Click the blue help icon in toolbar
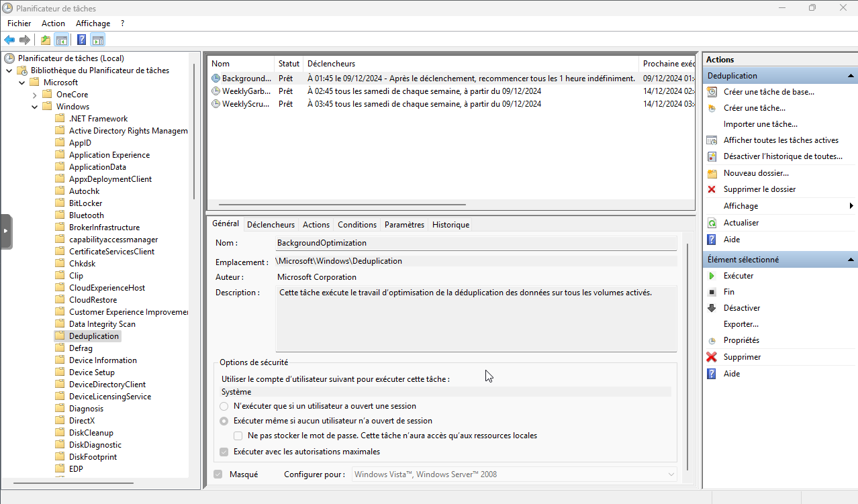Screen dimensions: 858x504 coord(81,40)
